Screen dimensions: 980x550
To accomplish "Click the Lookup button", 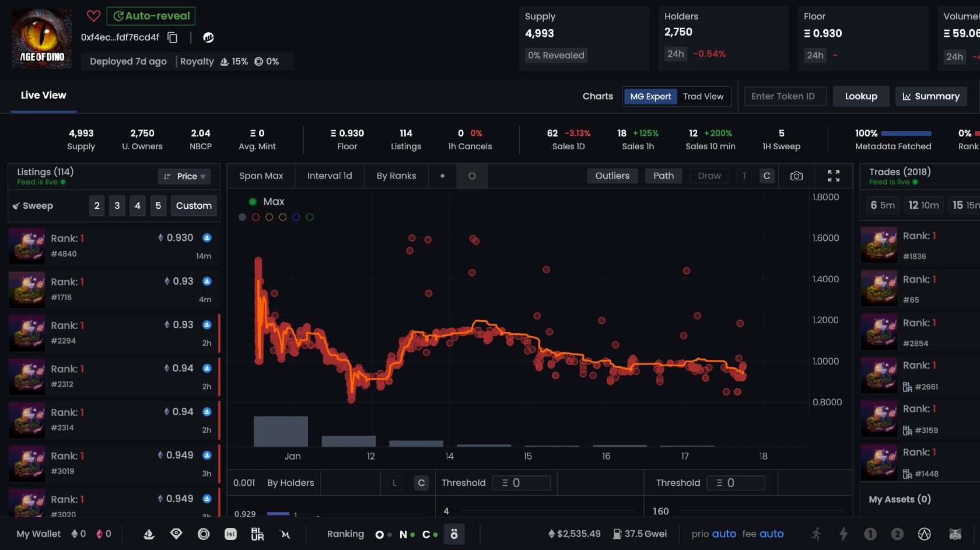I will (861, 96).
